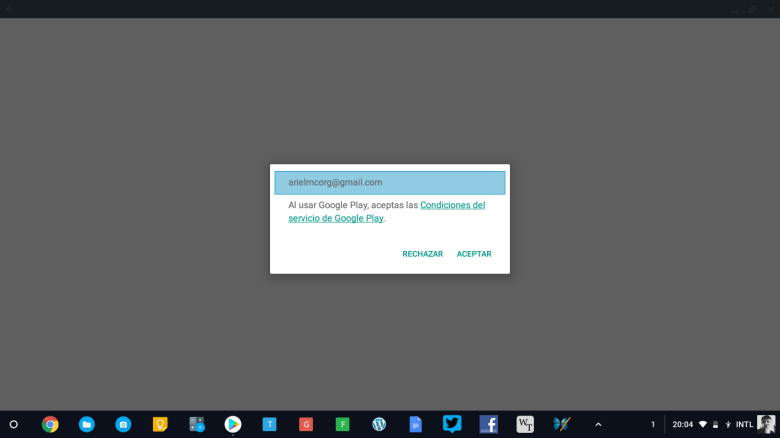Open the green F app on the shelf

(343, 425)
